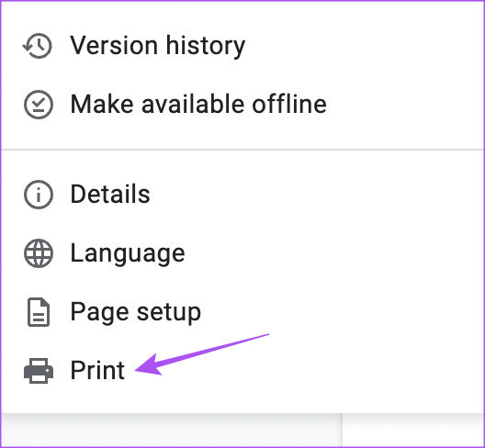Image resolution: width=485 pixels, height=448 pixels.
Task: Click the printer icon
Action: (x=39, y=371)
